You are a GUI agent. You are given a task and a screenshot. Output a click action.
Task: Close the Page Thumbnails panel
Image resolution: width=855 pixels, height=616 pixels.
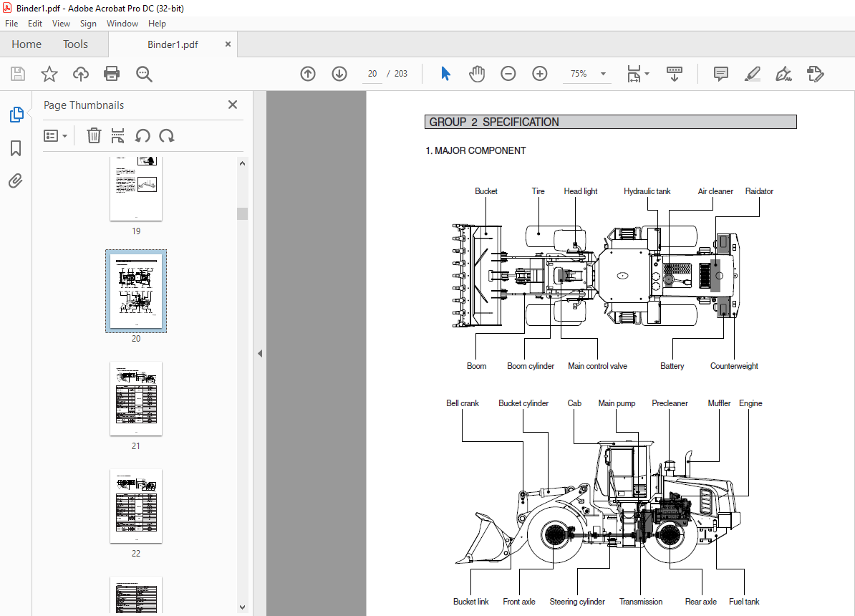point(233,104)
